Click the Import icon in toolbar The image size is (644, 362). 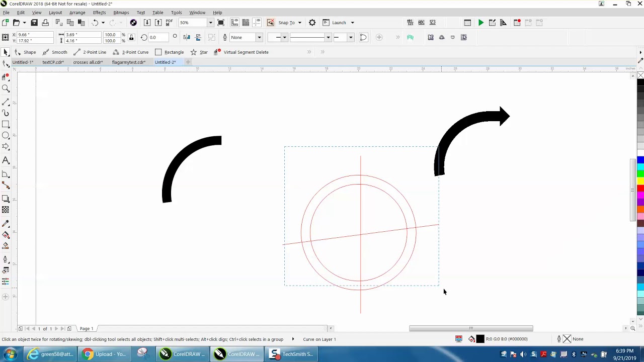[x=147, y=23]
